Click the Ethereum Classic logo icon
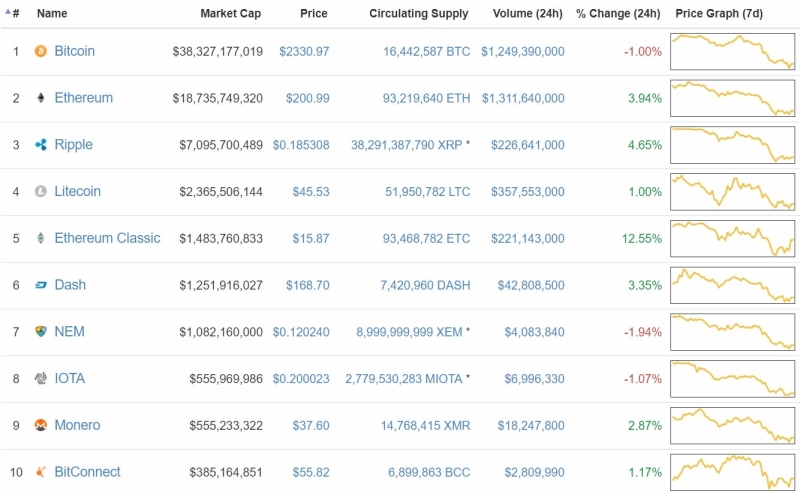Screen dimensions: 800x494 (40, 238)
